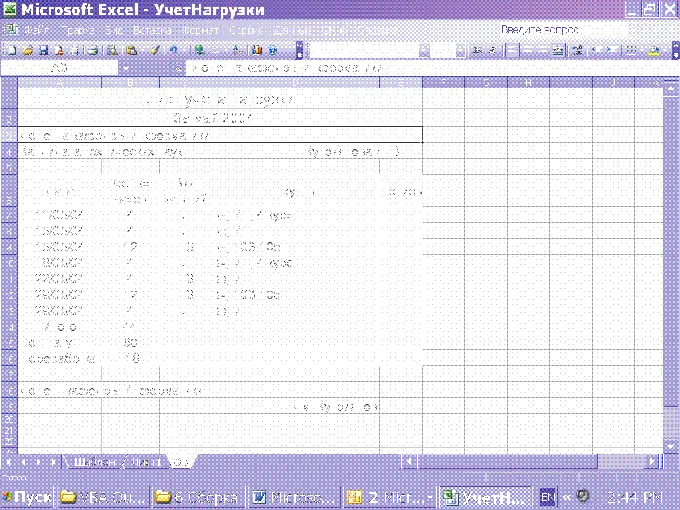Open the Undo history dropdown arrow
The width and height of the screenshot is (680, 510).
(183, 51)
